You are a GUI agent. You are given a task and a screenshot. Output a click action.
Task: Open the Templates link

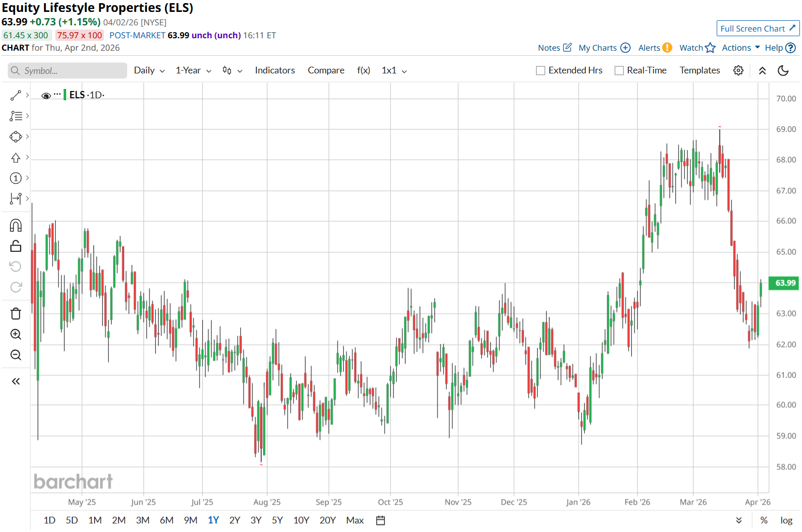click(700, 70)
